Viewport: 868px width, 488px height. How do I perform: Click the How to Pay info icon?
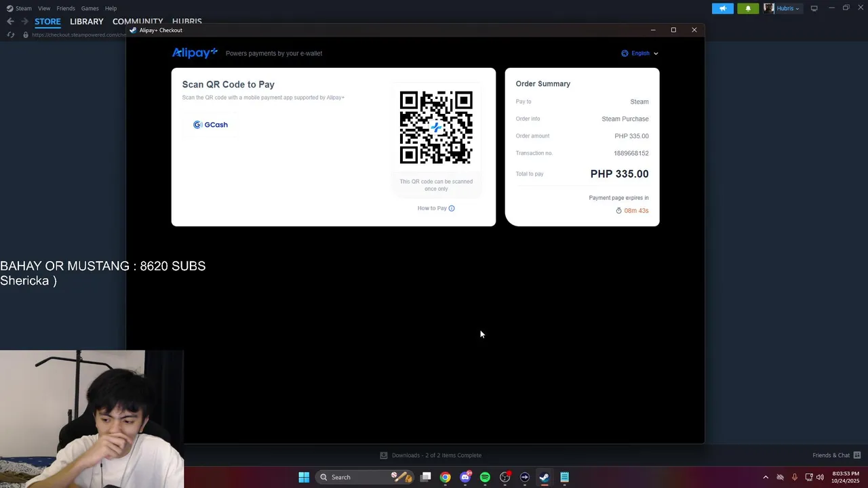pyautogui.click(x=452, y=208)
